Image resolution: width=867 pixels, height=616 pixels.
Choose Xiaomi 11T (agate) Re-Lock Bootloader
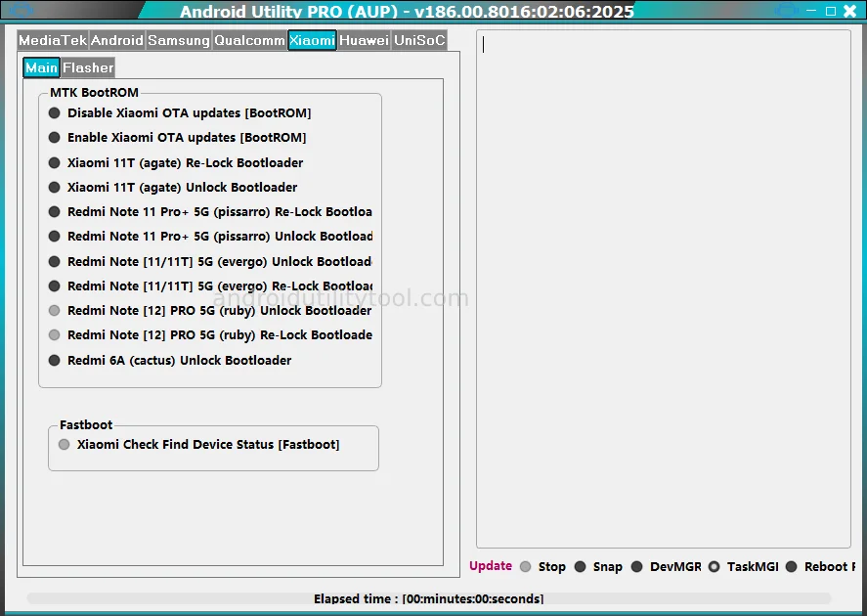point(176,162)
